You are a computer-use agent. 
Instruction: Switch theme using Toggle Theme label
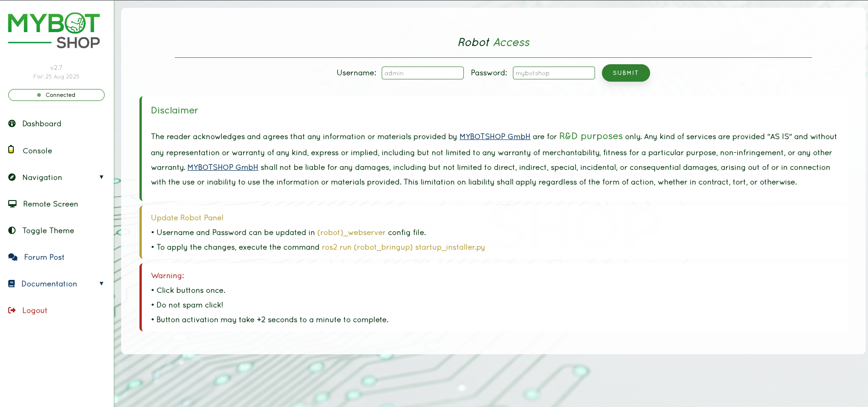click(x=48, y=230)
